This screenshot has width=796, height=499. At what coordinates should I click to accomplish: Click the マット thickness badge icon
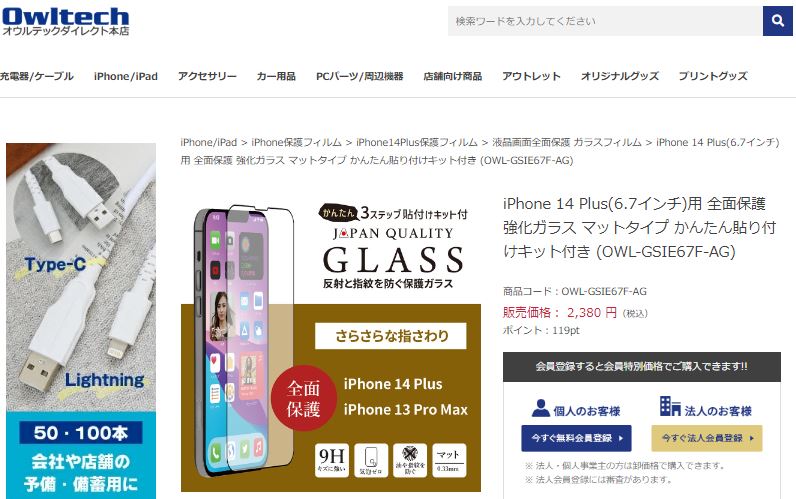click(x=448, y=460)
